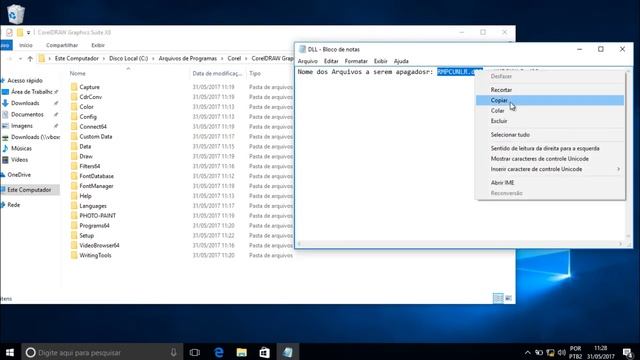640x360 pixels.
Task: Select the Connect64 folder
Action: (93, 127)
